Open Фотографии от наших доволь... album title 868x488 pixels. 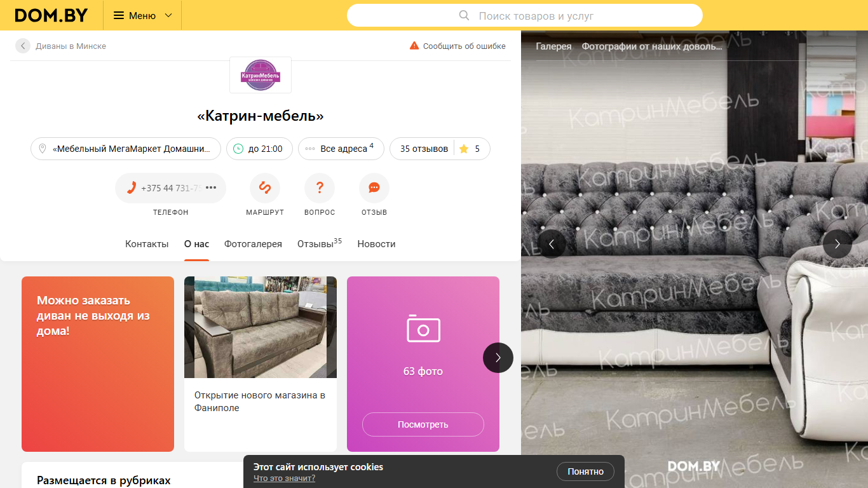click(652, 46)
